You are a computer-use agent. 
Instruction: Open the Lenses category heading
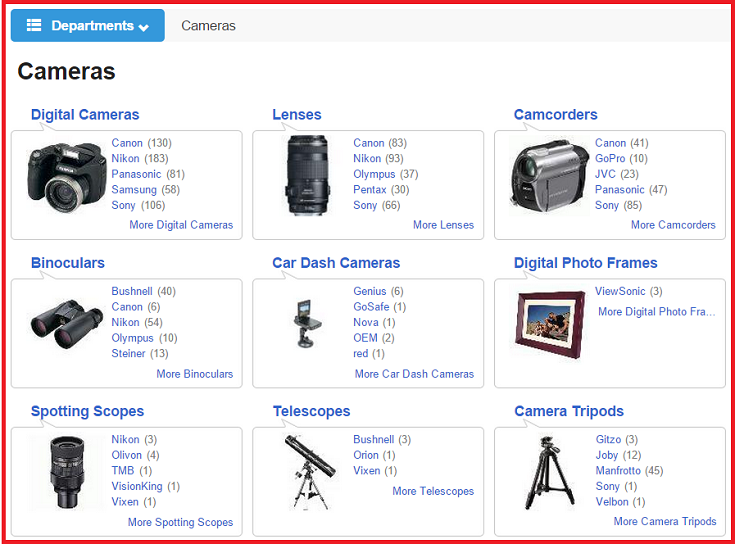tap(297, 114)
